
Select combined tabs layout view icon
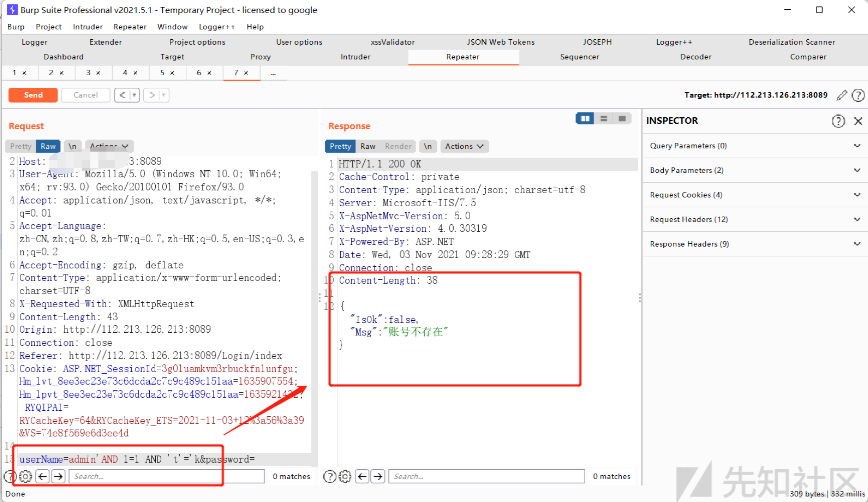coord(622,118)
